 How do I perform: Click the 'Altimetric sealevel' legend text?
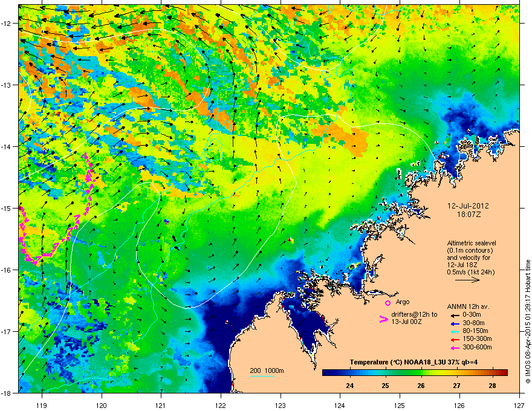point(472,243)
